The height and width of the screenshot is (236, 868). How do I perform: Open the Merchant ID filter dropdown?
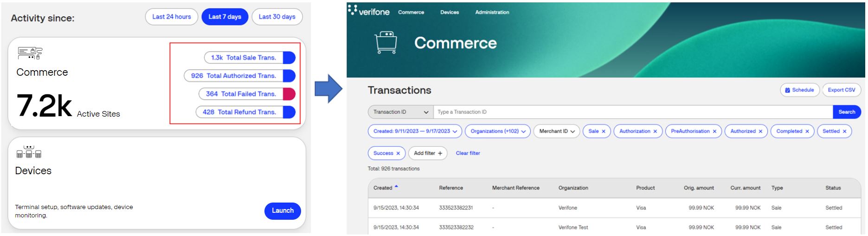pos(557,131)
